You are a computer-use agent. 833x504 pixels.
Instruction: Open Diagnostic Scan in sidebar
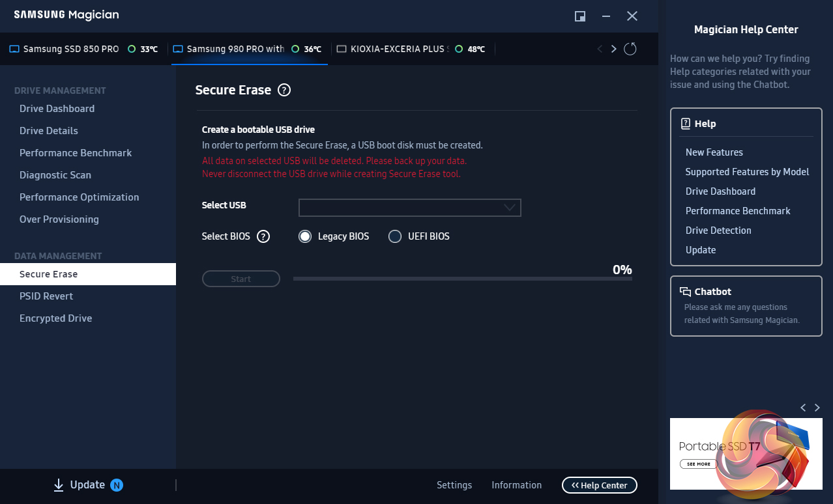click(55, 175)
